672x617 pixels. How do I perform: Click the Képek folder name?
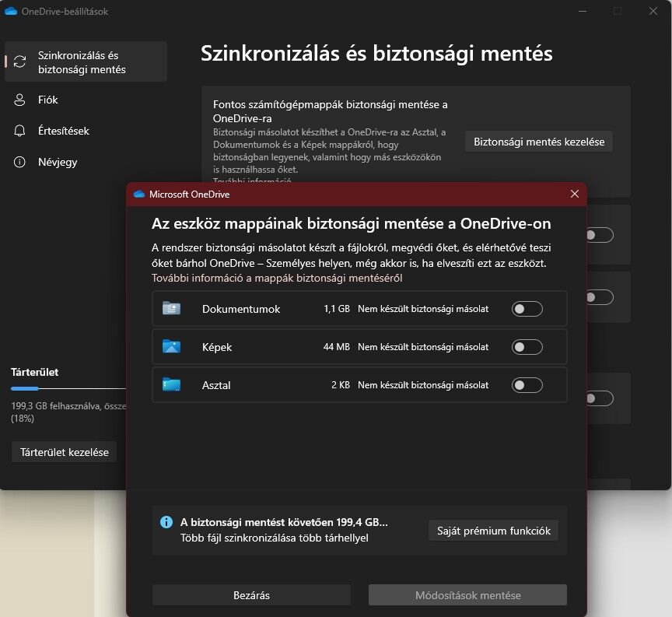tap(217, 347)
